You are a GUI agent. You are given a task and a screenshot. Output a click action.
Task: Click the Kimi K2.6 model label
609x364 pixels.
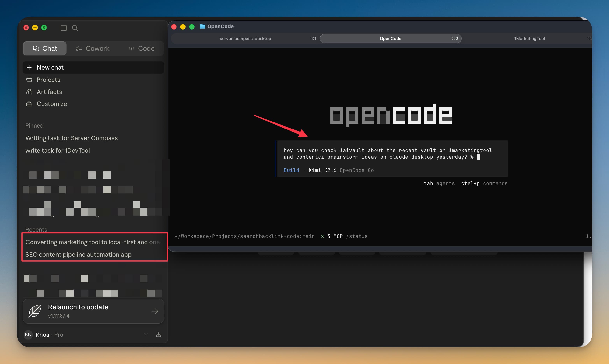pos(322,170)
